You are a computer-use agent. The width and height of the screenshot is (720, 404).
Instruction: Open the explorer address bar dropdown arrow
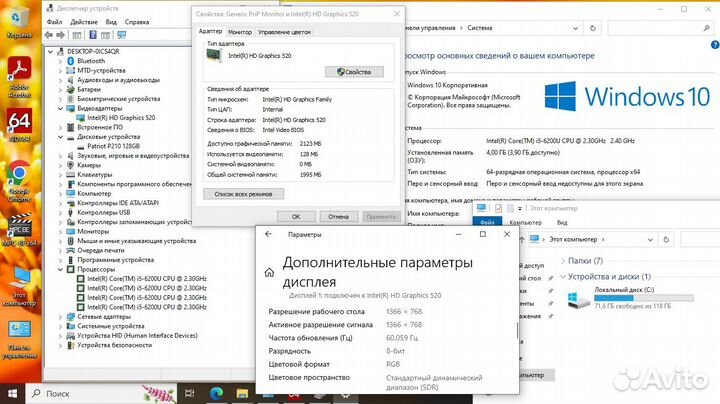[x=650, y=240]
